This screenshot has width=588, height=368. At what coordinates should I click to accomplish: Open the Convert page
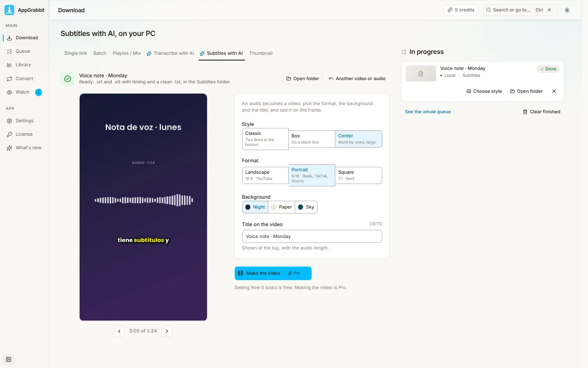tap(24, 79)
